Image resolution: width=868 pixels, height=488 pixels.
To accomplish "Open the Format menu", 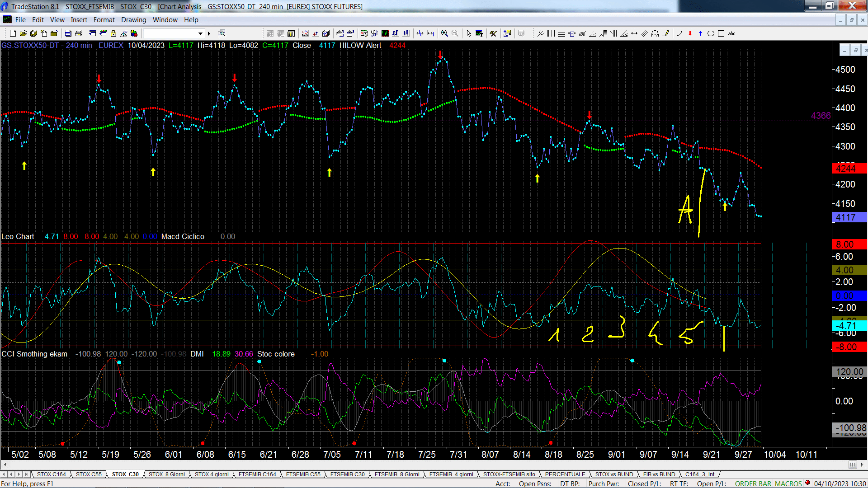I will [104, 20].
